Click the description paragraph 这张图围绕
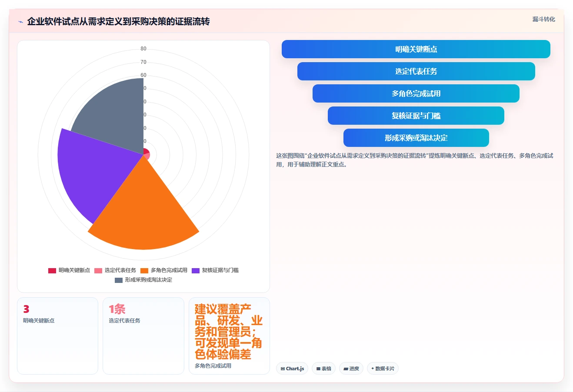The height and width of the screenshot is (392, 573). tap(415, 160)
